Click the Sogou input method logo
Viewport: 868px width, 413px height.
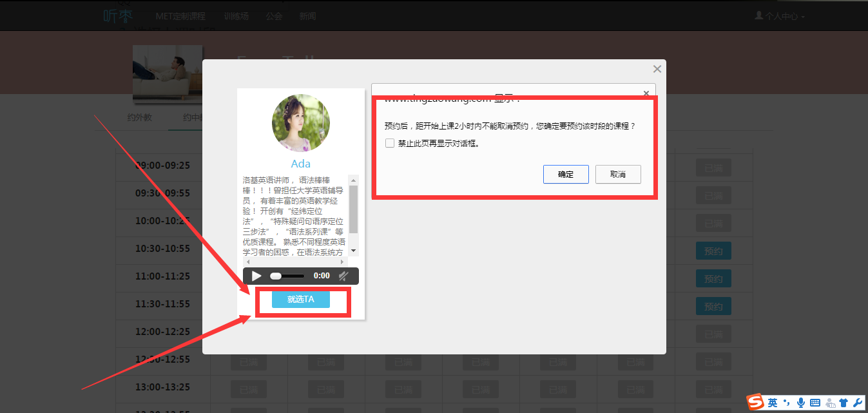pos(756,403)
